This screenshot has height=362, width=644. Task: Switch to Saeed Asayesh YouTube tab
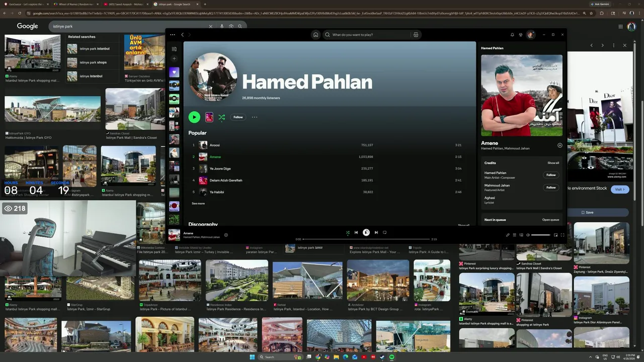[127, 4]
